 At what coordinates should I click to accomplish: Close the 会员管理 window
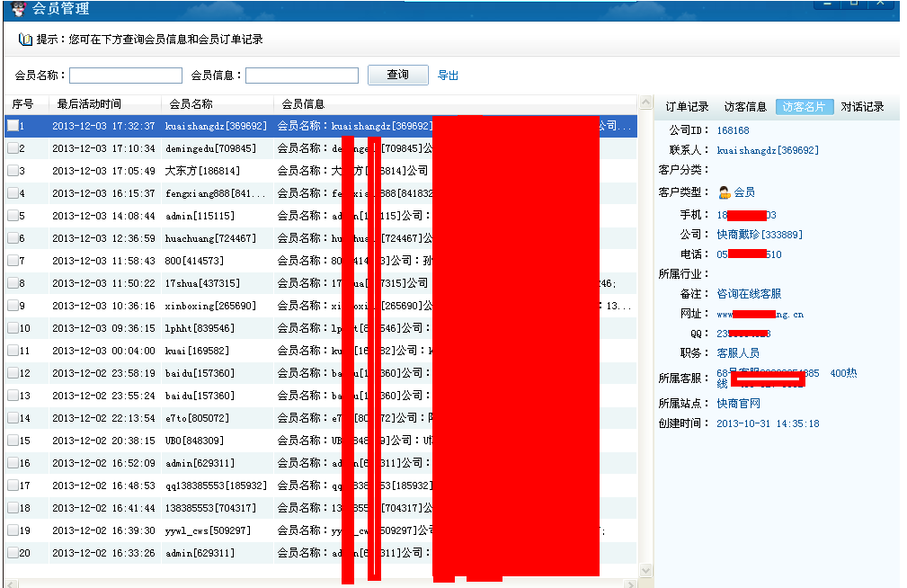882,4
